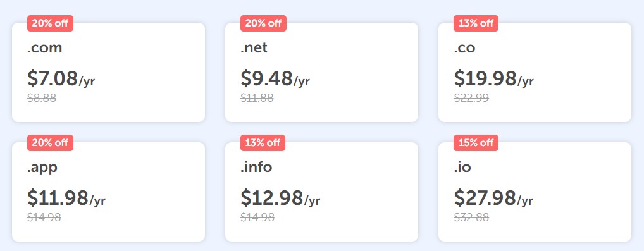644x251 pixels.
Task: Click the $9.48/yr price
Action: click(275, 78)
